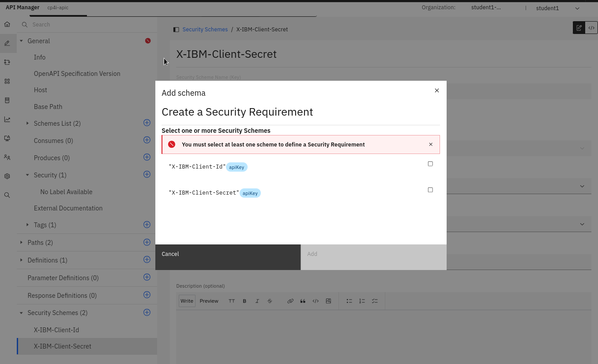The height and width of the screenshot is (364, 598).
Task: Open the Settings gear in left rail
Action: 7,176
